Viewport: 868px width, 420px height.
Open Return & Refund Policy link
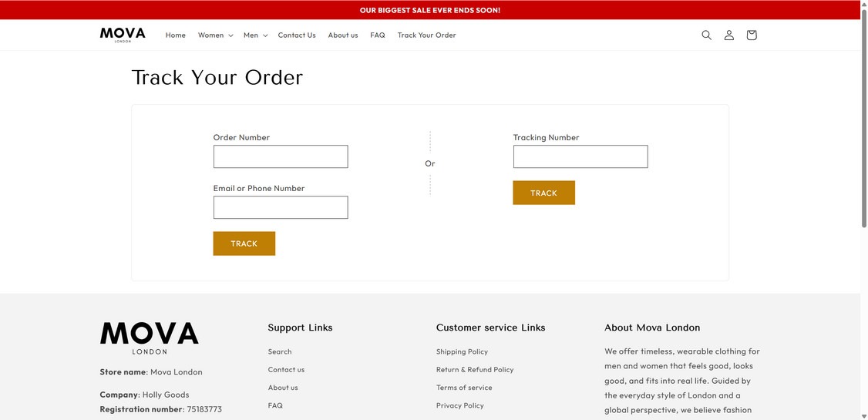tap(475, 370)
